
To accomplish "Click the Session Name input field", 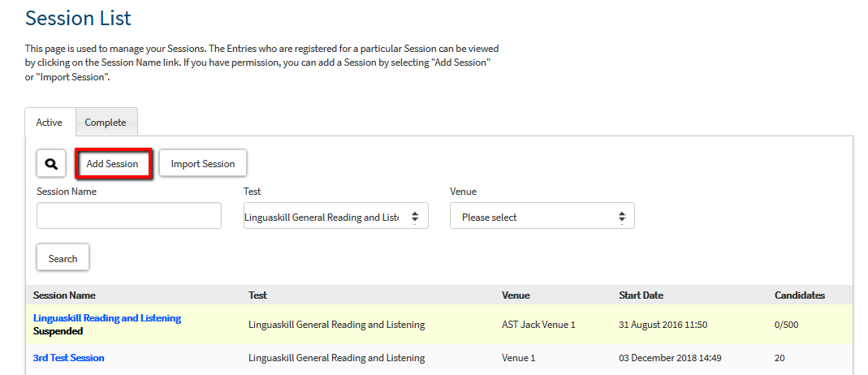I will click(x=129, y=216).
